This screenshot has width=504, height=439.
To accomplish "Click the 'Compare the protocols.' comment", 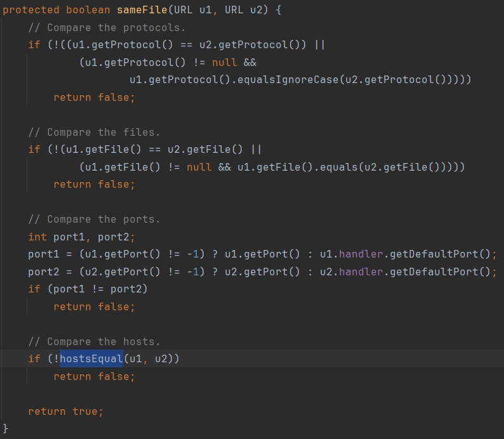I will tap(107, 28).
